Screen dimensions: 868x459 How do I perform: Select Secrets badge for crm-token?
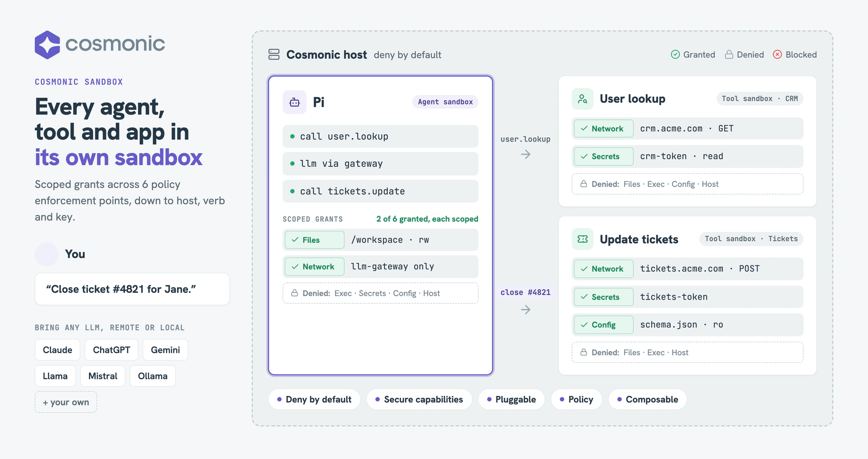(x=604, y=156)
